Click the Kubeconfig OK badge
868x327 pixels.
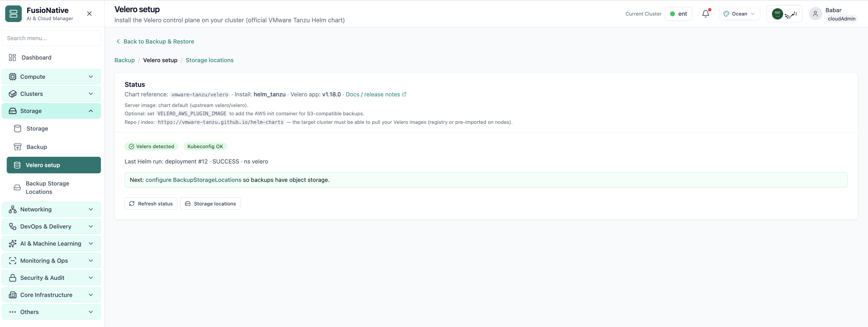pos(205,146)
